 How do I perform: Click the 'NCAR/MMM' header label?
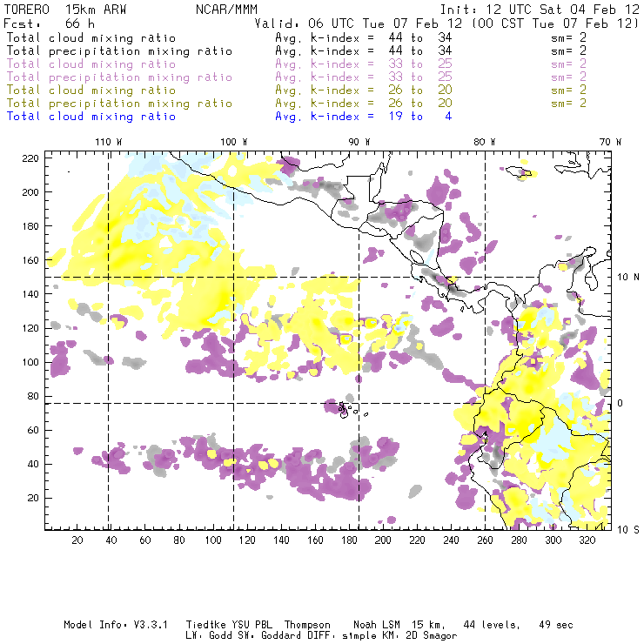227,10
